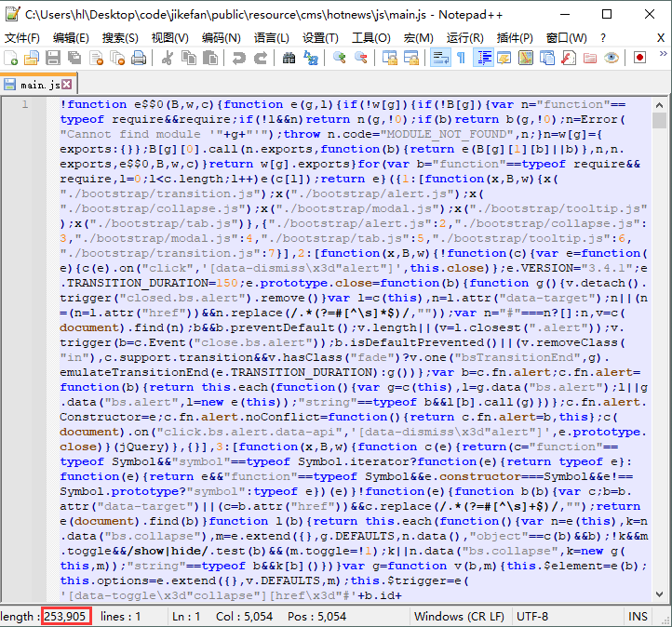Close the current document via toolbar icon
Viewport: 672px width, 627px height.
coord(96,58)
